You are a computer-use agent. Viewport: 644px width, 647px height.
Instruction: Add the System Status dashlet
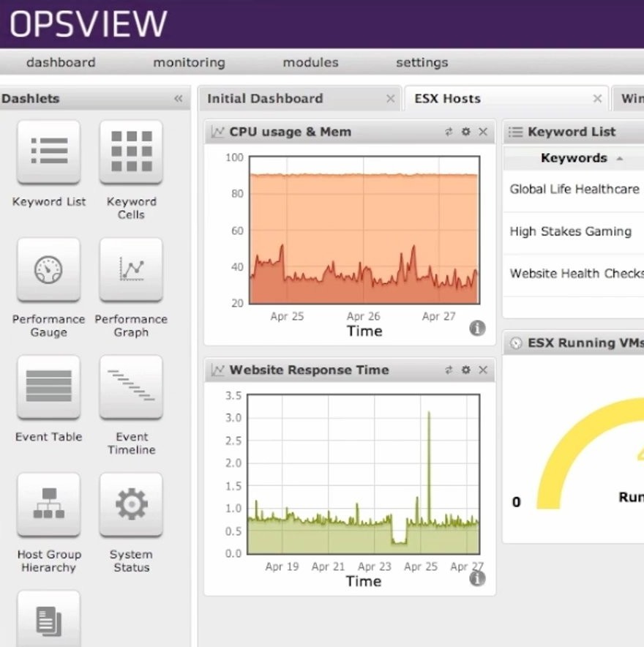pyautogui.click(x=131, y=504)
